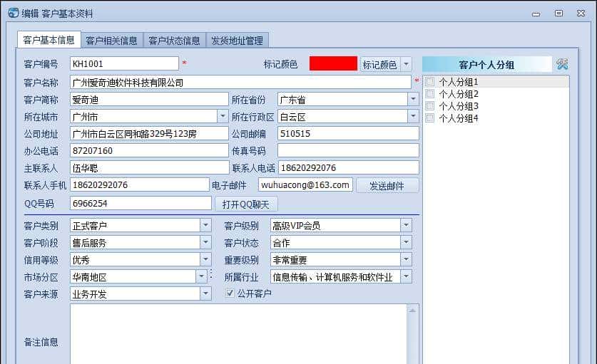Expand the 所在省份 dropdown
This screenshot has height=364, width=597.
click(x=413, y=99)
